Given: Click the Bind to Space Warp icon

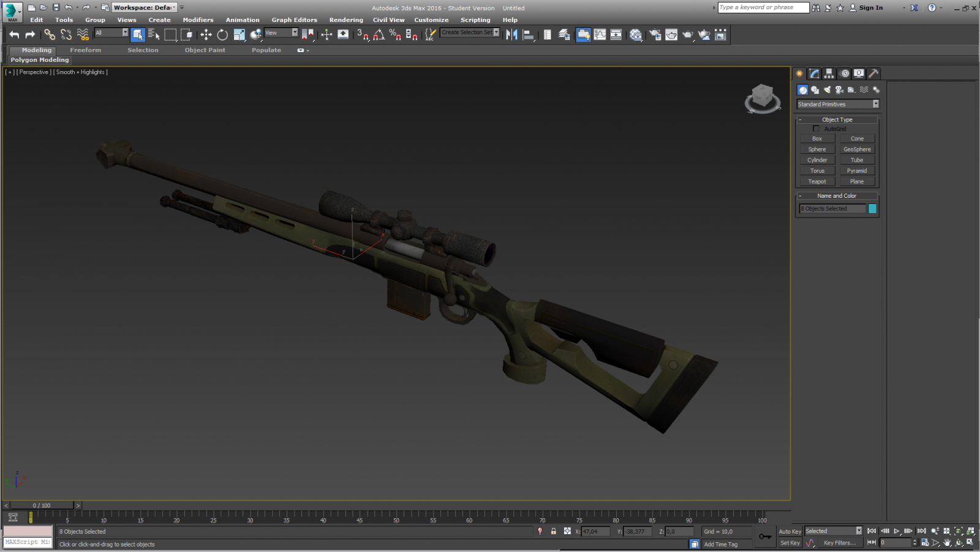Looking at the screenshot, I should click(x=83, y=35).
